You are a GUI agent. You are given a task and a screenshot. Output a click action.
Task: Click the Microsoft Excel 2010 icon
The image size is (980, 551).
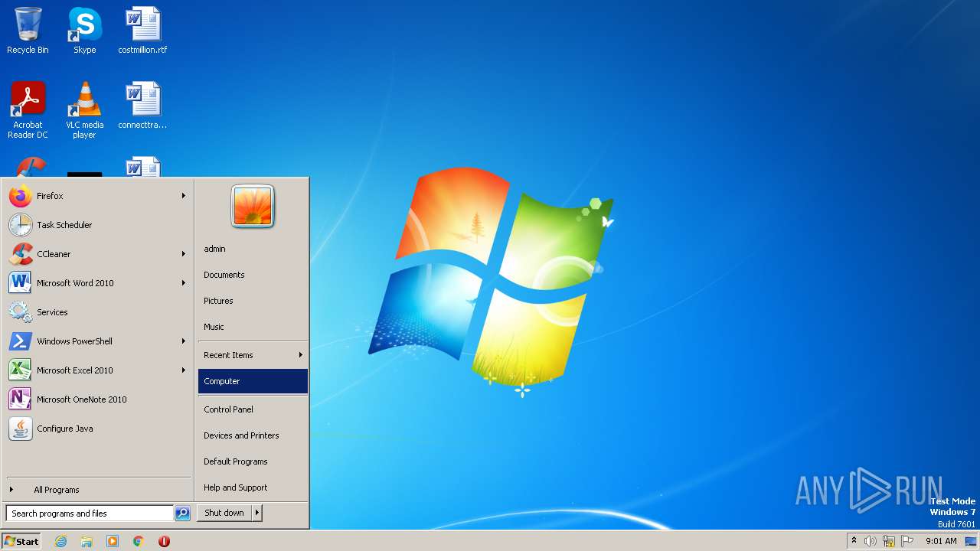[21, 370]
